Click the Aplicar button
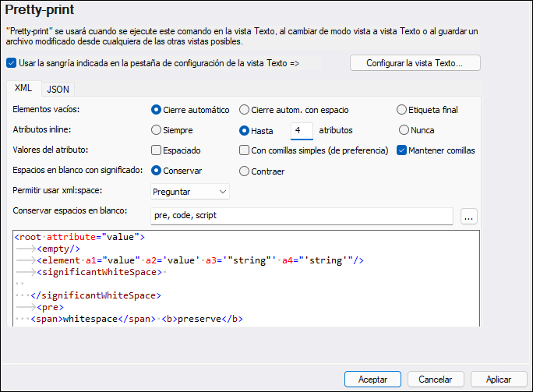The width and height of the screenshot is (533, 392). pyautogui.click(x=498, y=379)
